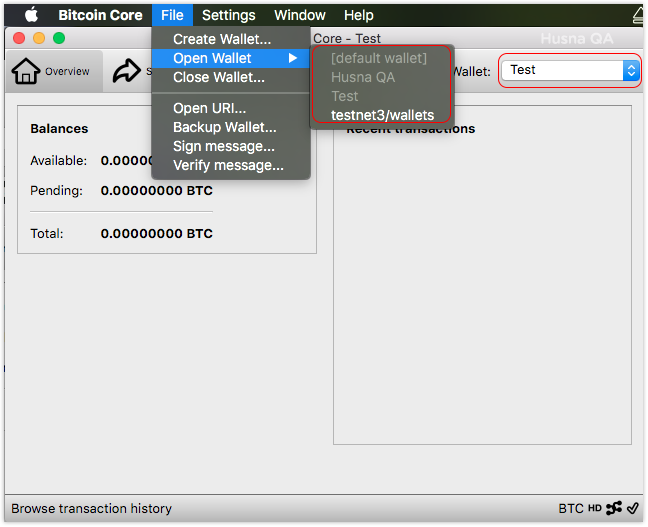The image size is (648, 527).
Task: Choose Sign message... menu item
Action: (x=231, y=146)
